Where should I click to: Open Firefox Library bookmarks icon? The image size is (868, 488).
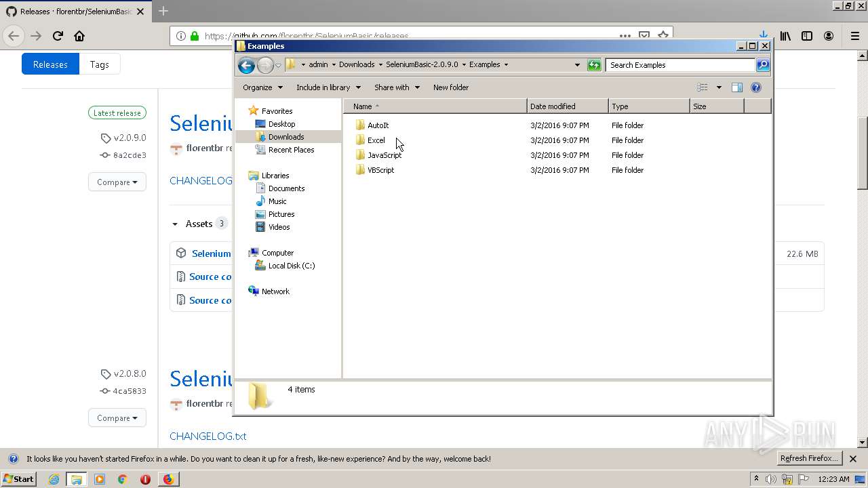click(785, 36)
